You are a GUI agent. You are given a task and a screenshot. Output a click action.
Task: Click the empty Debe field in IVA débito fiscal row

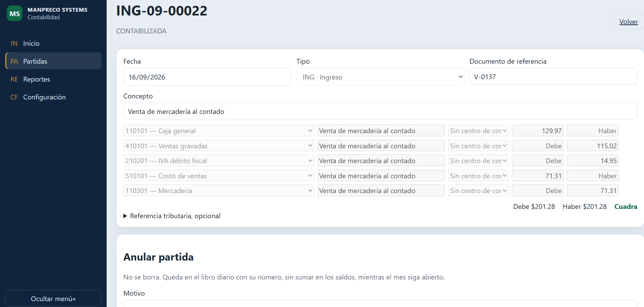click(x=538, y=161)
